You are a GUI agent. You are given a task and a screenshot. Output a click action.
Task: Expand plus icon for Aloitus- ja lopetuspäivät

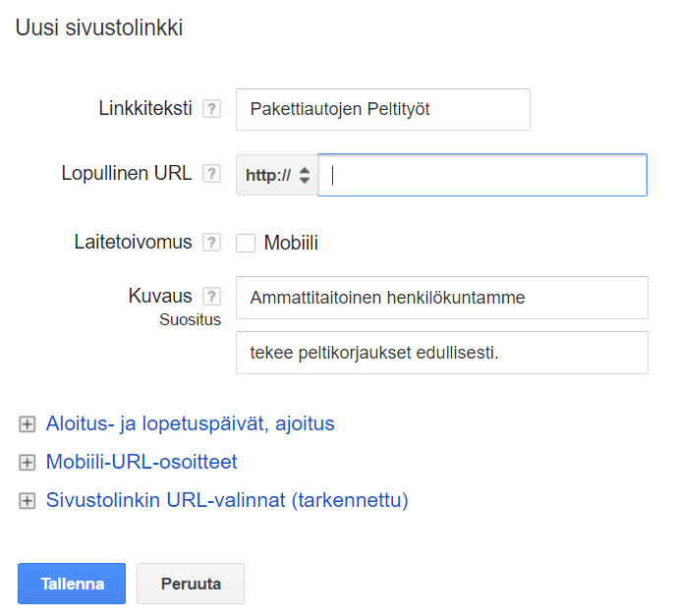click(x=28, y=424)
